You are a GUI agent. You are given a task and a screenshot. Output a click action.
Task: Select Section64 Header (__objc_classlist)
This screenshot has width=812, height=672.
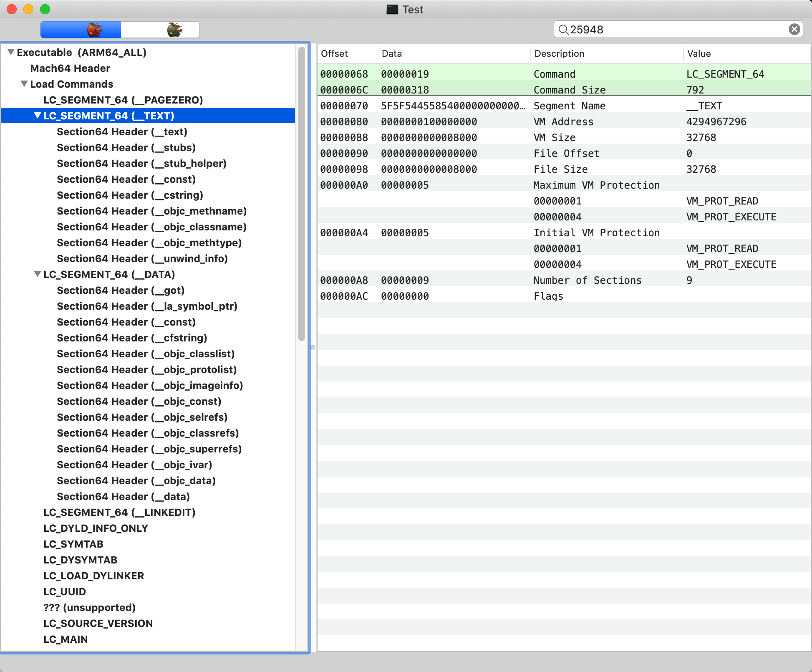click(146, 354)
